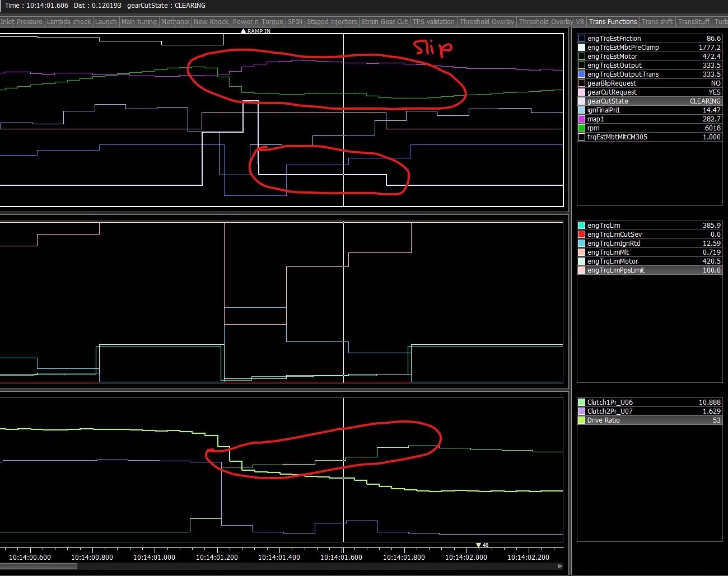Open the Threshold Overlay V8 tab
Image resolution: width=728 pixels, height=576 pixels.
551,22
